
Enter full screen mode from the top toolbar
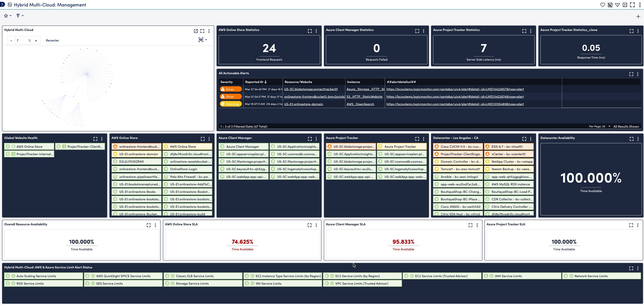pos(633,5)
